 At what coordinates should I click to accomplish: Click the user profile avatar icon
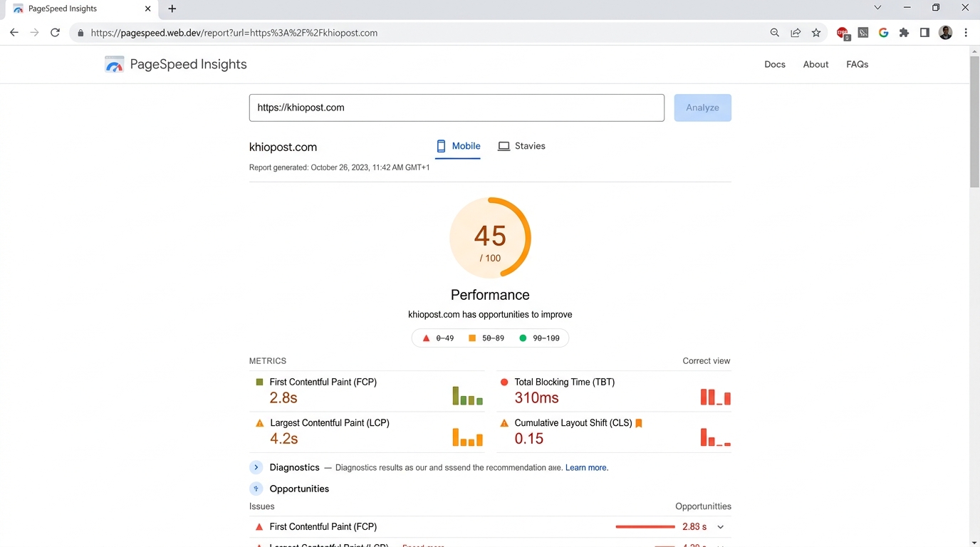[945, 33]
